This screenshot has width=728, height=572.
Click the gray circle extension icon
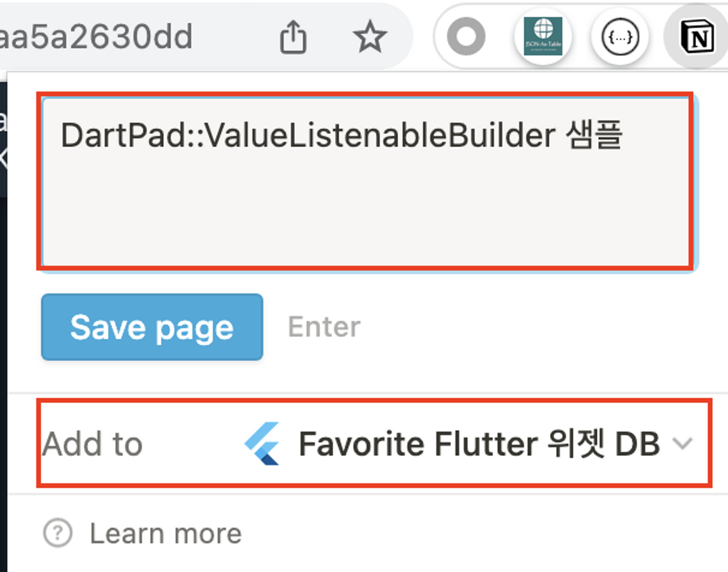(466, 36)
